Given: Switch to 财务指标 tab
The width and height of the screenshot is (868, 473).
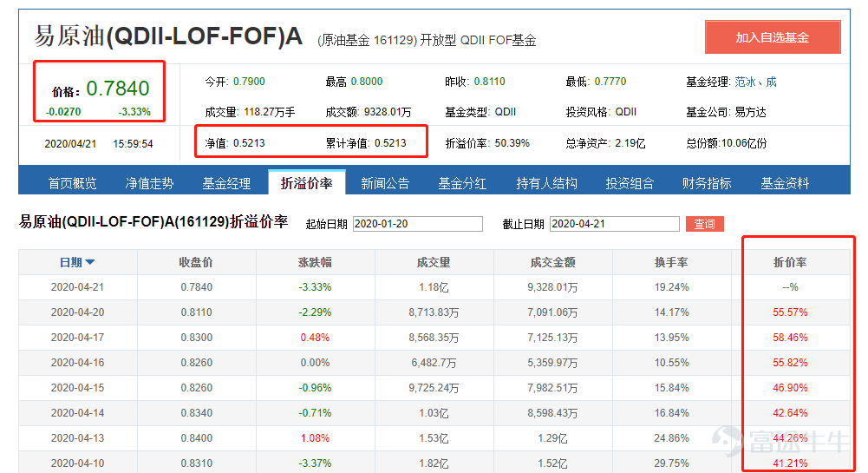Looking at the screenshot, I should tap(707, 183).
